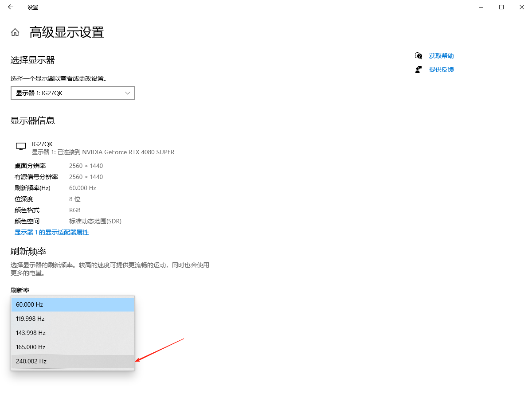
Task: Click the 获取帮助 chat bubble icon
Action: [419, 56]
